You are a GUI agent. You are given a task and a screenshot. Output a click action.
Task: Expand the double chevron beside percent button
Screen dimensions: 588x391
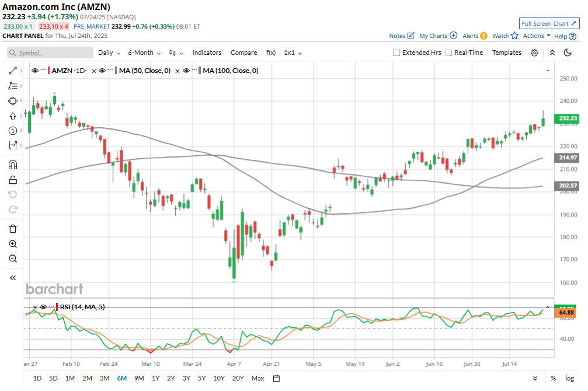[x=535, y=378]
